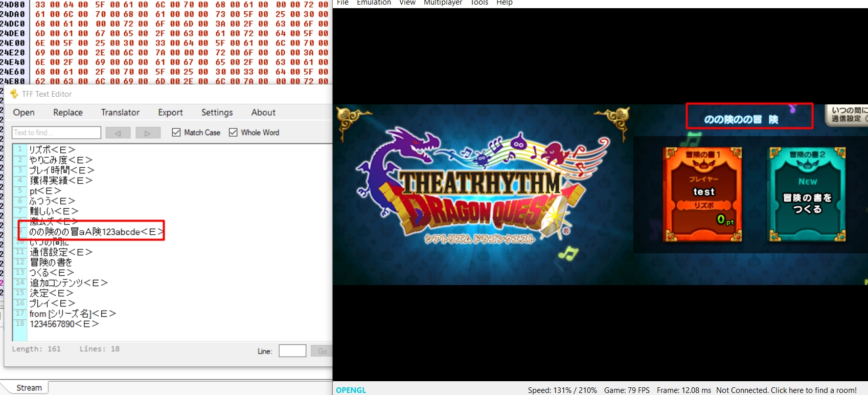
Task: Select text line 'リズポ<E>'
Action: point(52,149)
